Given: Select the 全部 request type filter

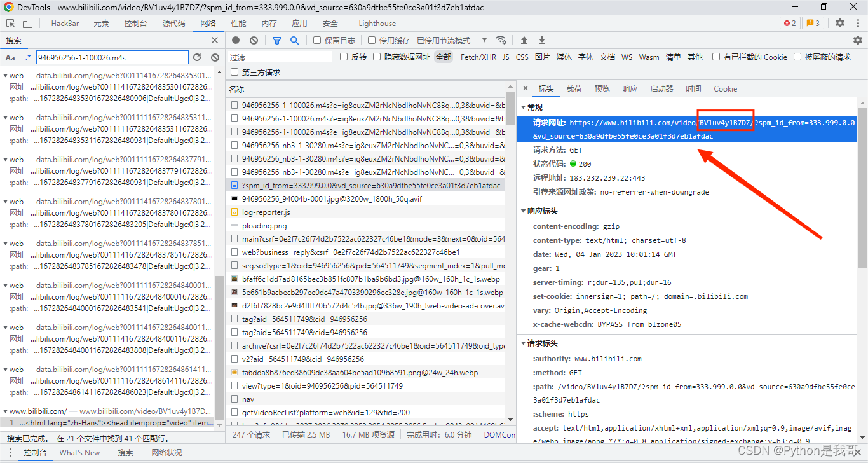Looking at the screenshot, I should [444, 57].
